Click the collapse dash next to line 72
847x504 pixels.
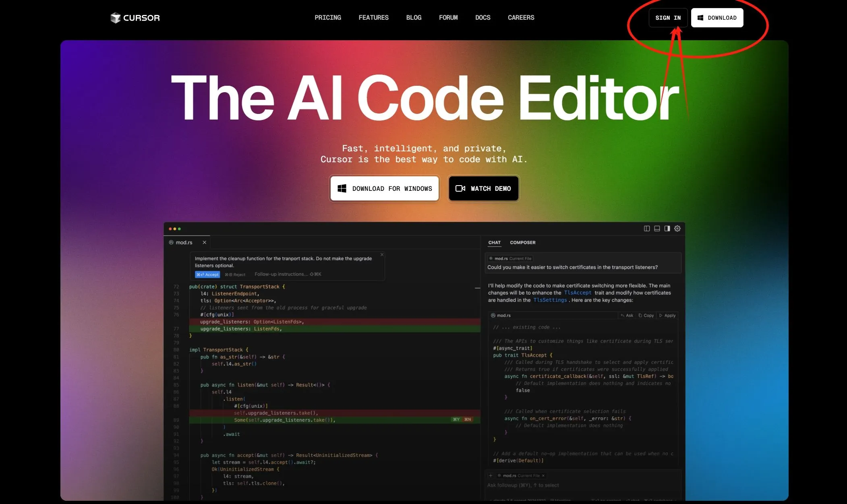click(x=477, y=288)
